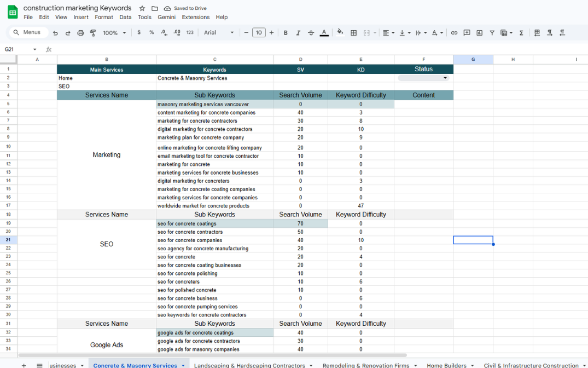Toggle italic formatting
Viewport: 588px width, 368px height.
298,33
